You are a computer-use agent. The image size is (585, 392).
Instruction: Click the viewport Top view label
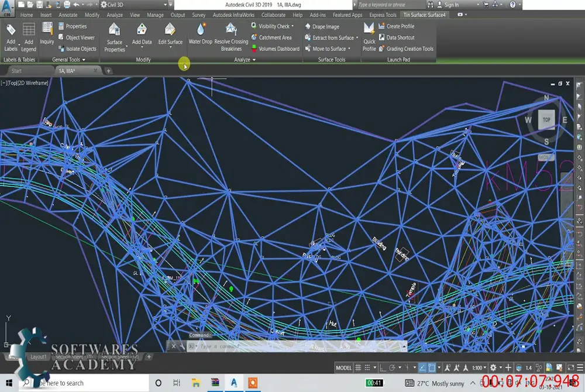(13, 83)
